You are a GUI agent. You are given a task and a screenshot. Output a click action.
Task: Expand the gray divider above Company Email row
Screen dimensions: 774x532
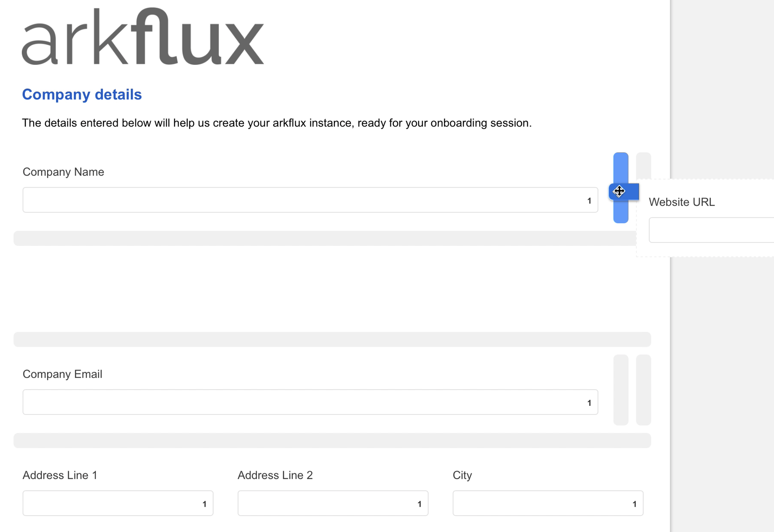coord(333,339)
